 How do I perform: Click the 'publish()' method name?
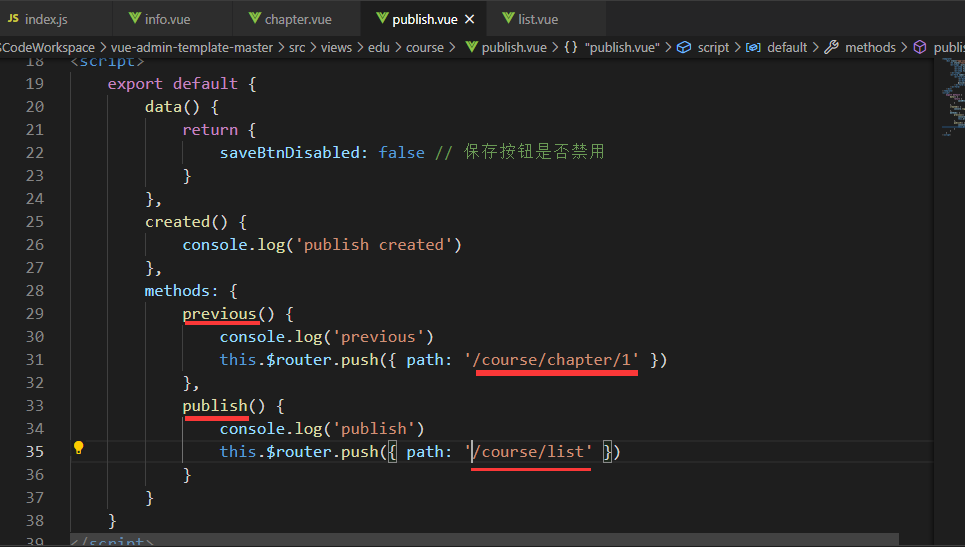[x=224, y=406]
